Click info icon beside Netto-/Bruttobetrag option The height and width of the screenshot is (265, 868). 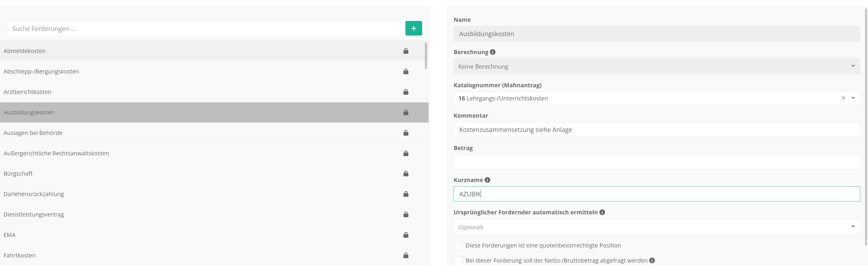[x=652, y=261]
